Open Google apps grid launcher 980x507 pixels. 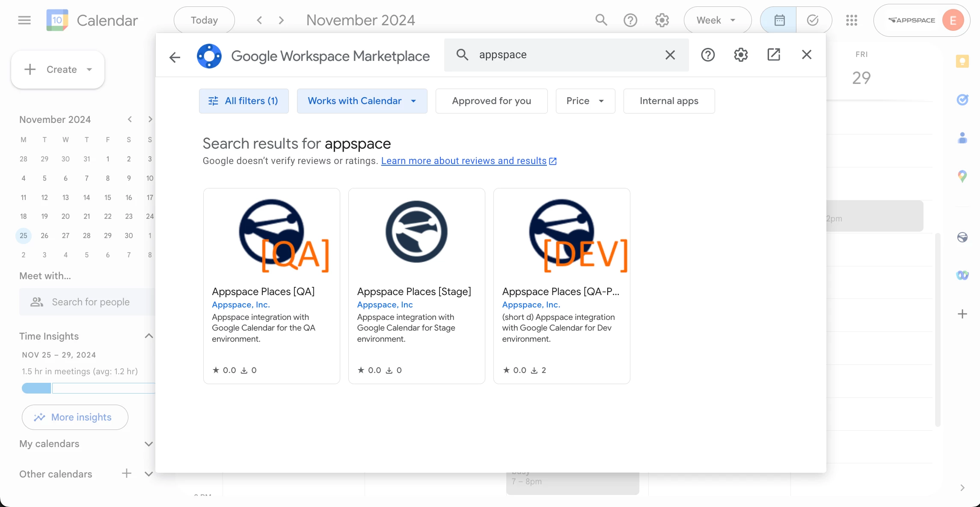click(852, 20)
